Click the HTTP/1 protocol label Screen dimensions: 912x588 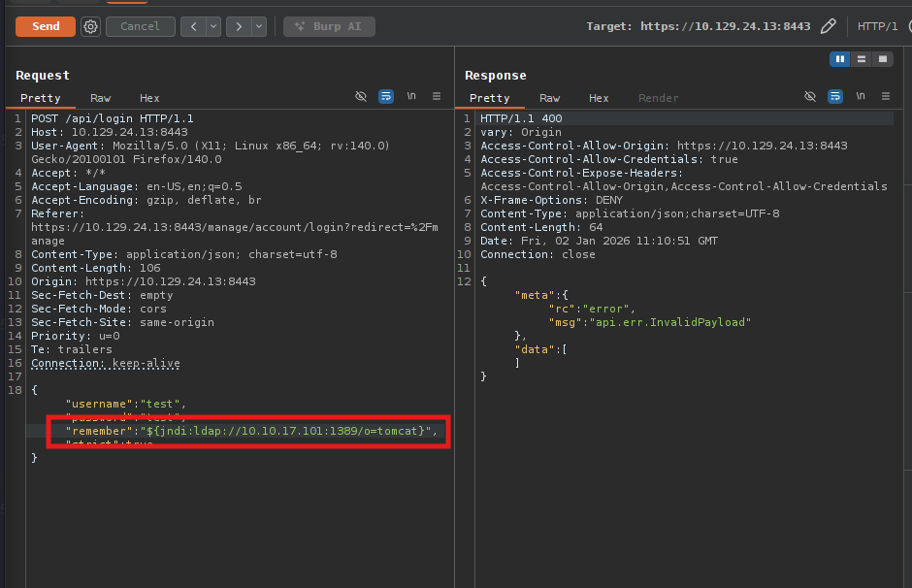pyautogui.click(x=877, y=26)
